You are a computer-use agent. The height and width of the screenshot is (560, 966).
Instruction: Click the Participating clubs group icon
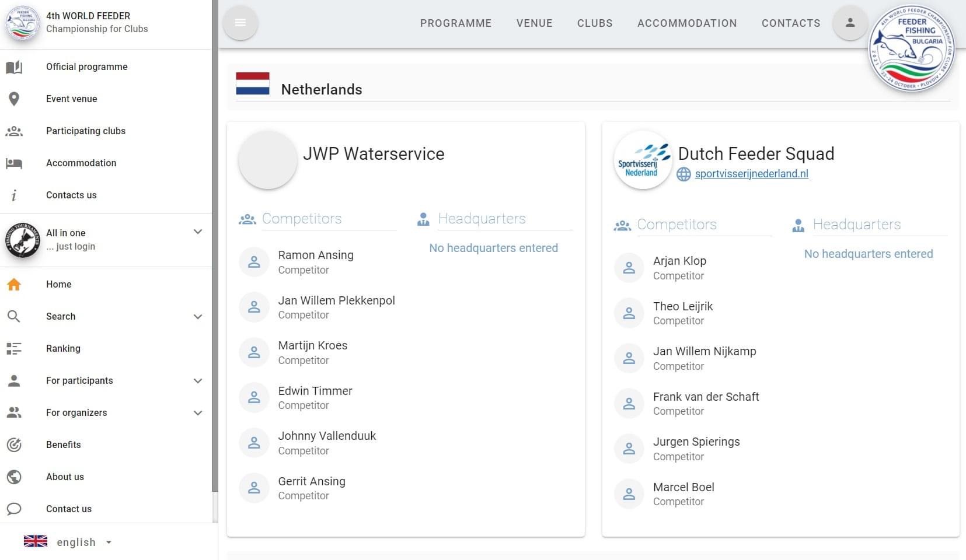coord(14,131)
